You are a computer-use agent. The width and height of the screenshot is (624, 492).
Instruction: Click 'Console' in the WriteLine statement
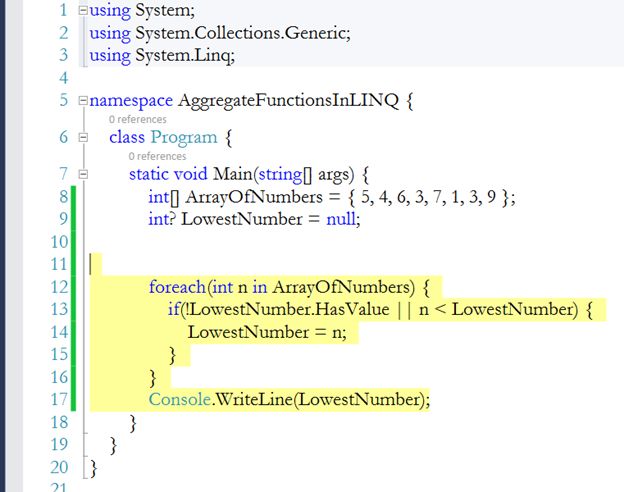tap(179, 400)
